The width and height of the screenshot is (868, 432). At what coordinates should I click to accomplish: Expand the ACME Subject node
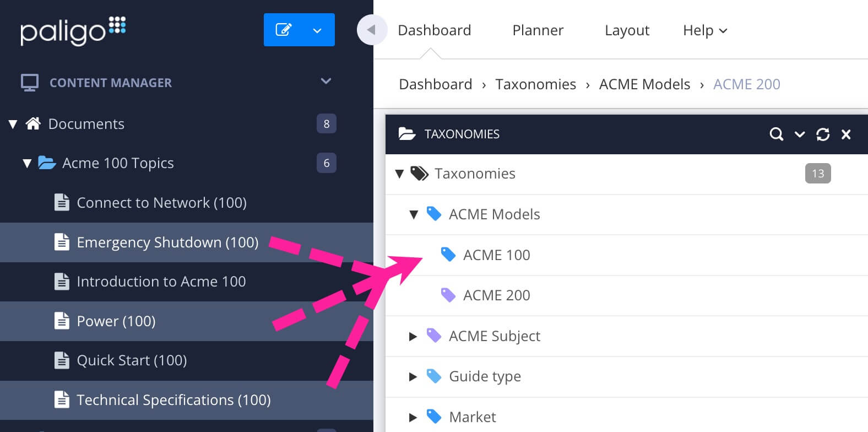[413, 336]
